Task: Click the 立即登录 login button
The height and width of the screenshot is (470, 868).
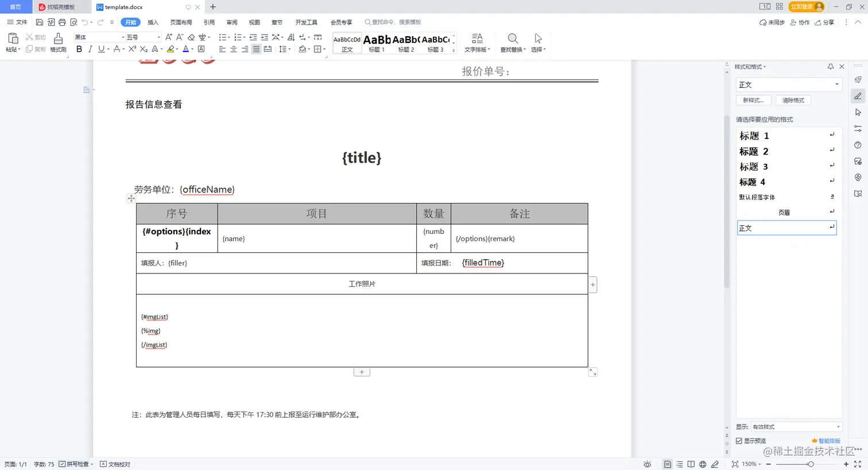Action: pos(807,7)
